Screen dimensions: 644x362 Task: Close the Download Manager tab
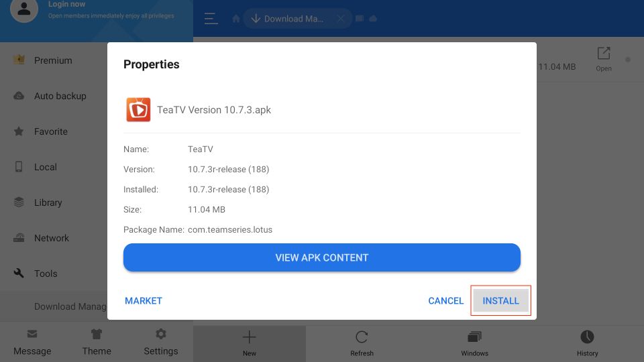click(x=341, y=19)
